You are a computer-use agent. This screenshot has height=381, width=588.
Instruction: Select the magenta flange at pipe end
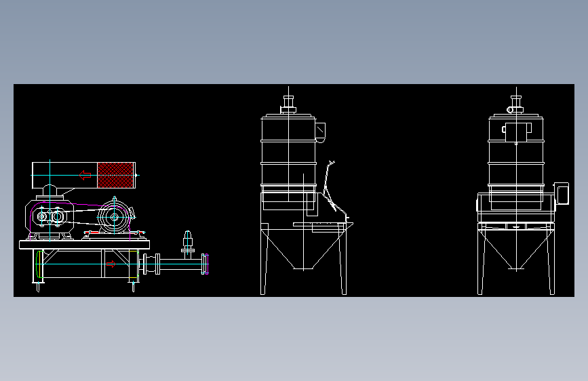(207, 264)
